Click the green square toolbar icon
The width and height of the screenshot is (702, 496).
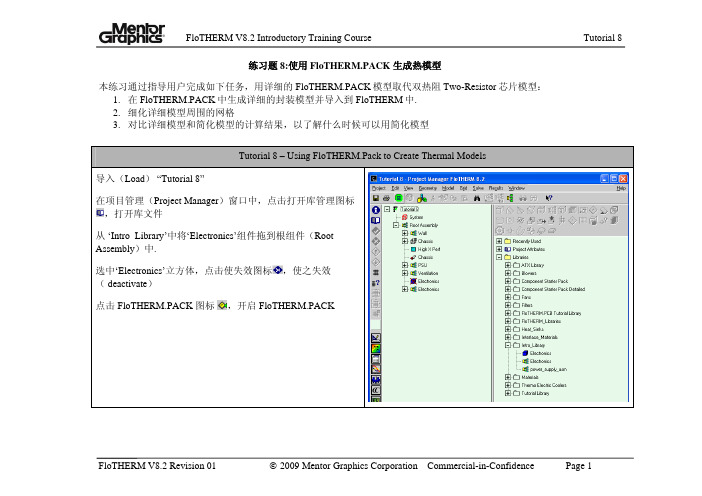398,198
